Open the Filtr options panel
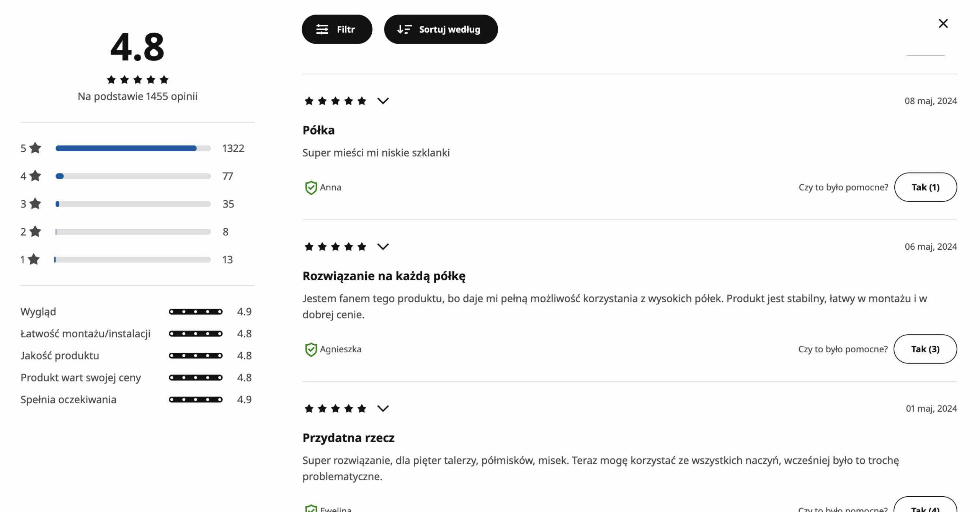The width and height of the screenshot is (980, 512). click(x=337, y=29)
